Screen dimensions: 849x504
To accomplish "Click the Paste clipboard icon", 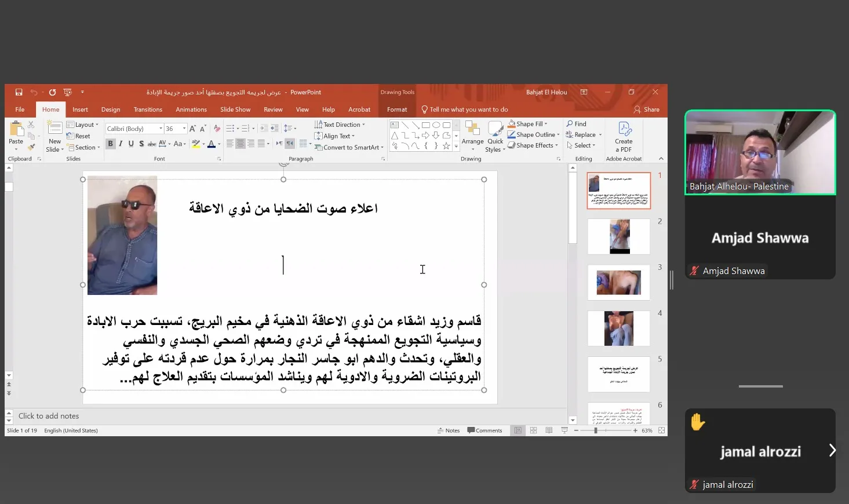I will point(16,130).
